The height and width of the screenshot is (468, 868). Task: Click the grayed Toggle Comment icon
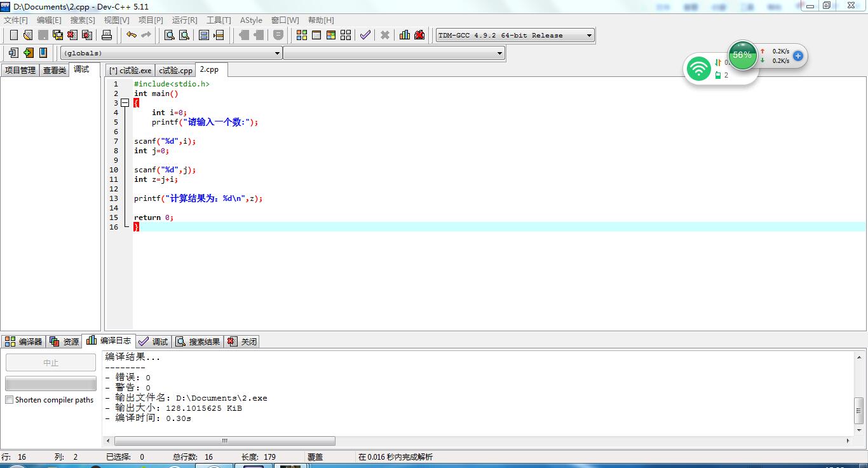pyautogui.click(x=278, y=35)
